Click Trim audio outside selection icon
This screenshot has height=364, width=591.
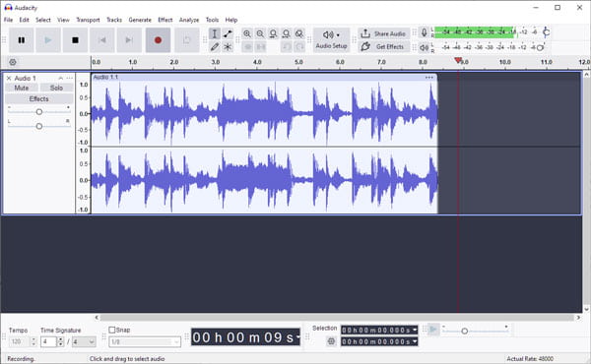pyautogui.click(x=247, y=46)
